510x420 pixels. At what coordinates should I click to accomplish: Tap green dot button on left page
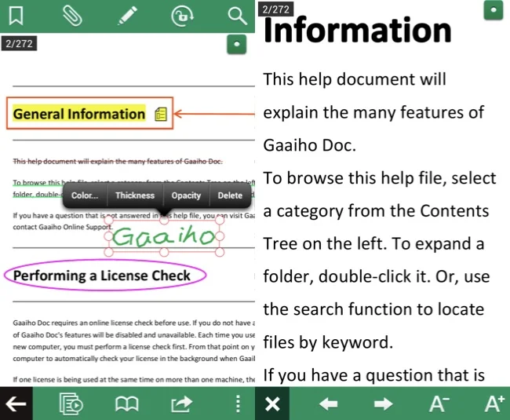[x=236, y=44]
